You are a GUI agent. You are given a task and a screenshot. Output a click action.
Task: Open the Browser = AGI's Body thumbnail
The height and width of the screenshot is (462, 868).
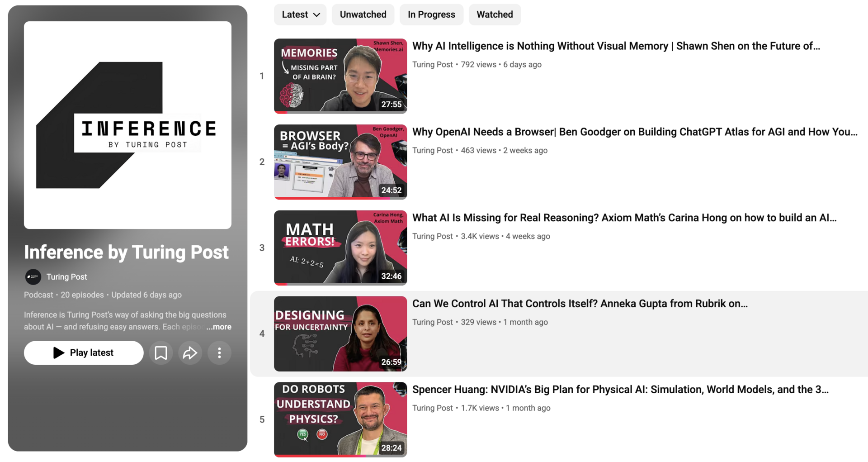(x=340, y=162)
